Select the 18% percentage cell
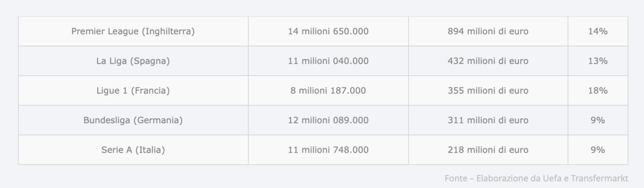 (x=598, y=91)
